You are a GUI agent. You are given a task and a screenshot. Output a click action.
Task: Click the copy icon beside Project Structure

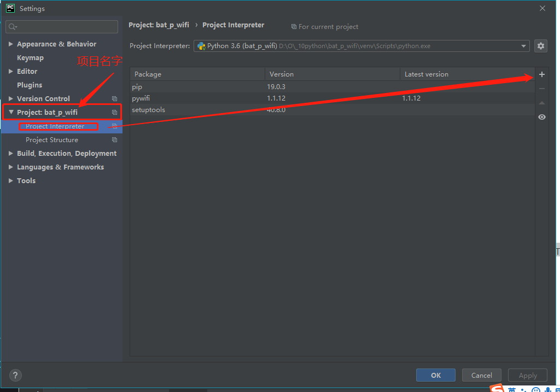(114, 140)
